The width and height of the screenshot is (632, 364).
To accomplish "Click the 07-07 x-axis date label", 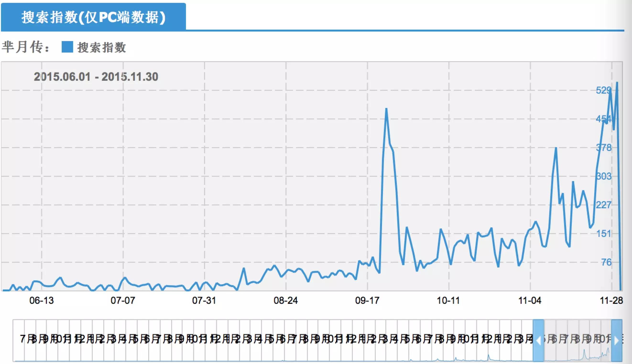I will (x=123, y=300).
